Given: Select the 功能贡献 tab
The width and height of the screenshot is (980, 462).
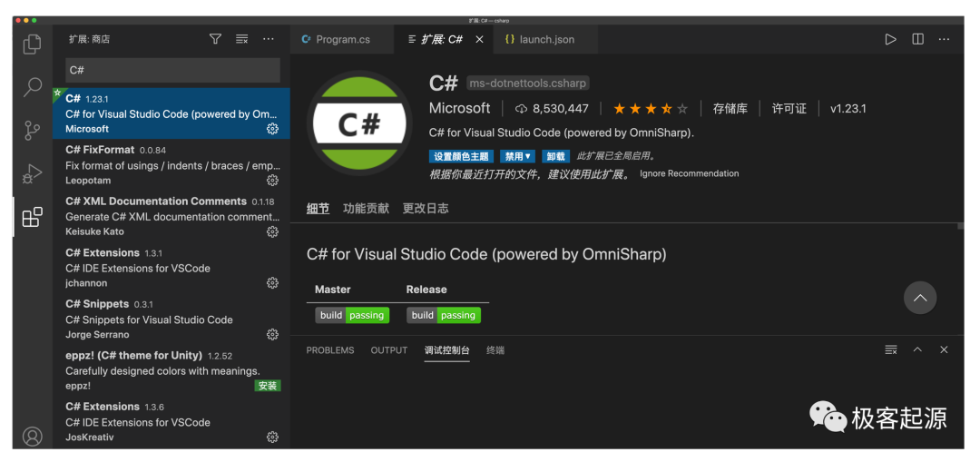Looking at the screenshot, I should tap(367, 209).
